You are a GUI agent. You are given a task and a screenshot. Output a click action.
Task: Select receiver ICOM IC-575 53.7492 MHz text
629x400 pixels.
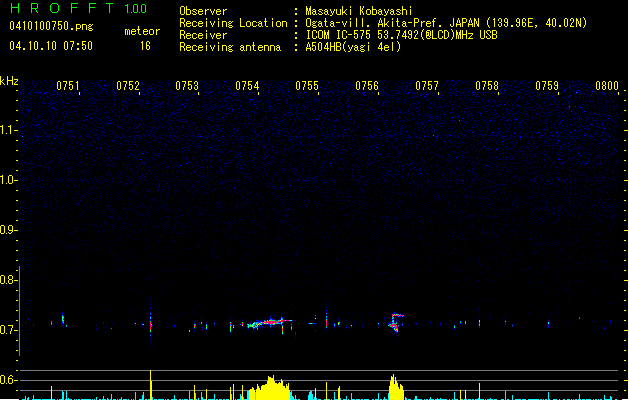pos(401,35)
